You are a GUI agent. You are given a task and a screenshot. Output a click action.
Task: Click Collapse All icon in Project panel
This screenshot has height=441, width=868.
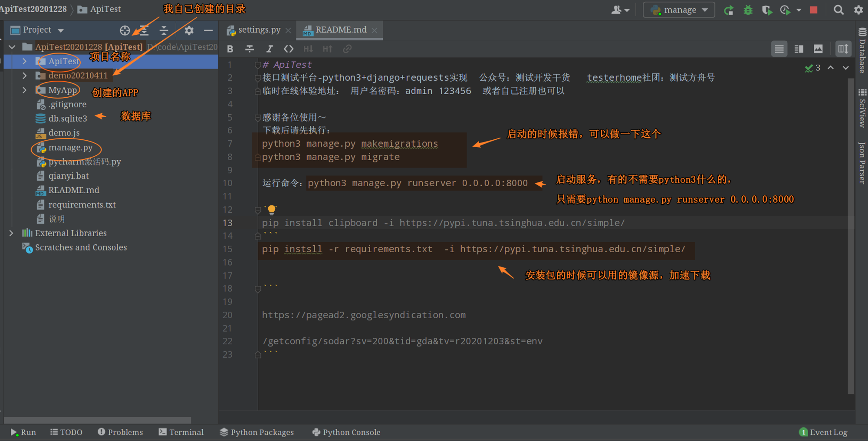coord(164,30)
